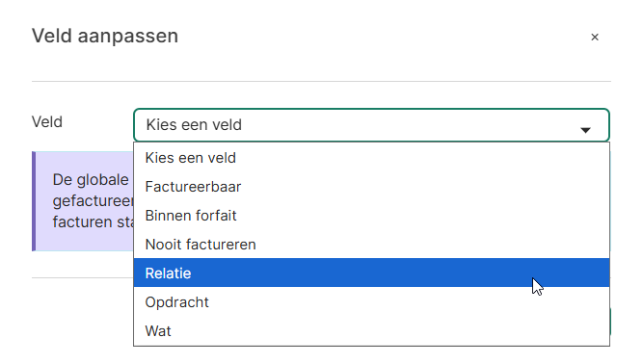Pick the Wat option
The width and height of the screenshot is (643, 364).
[x=371, y=331]
